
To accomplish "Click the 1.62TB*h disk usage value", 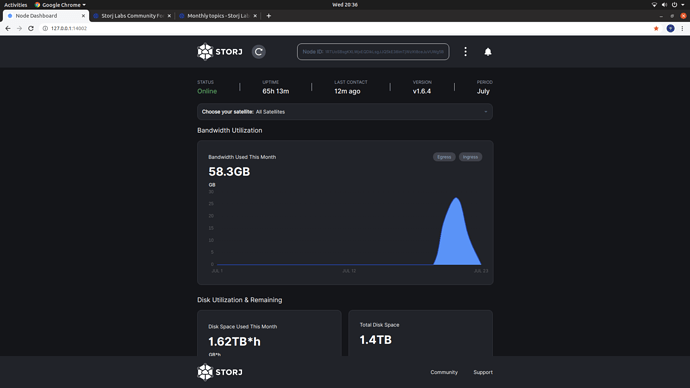I will pos(235,341).
